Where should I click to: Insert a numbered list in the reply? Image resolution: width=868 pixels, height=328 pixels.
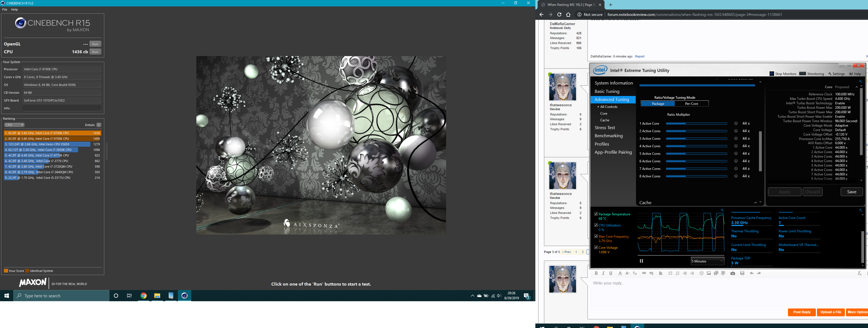(678, 273)
